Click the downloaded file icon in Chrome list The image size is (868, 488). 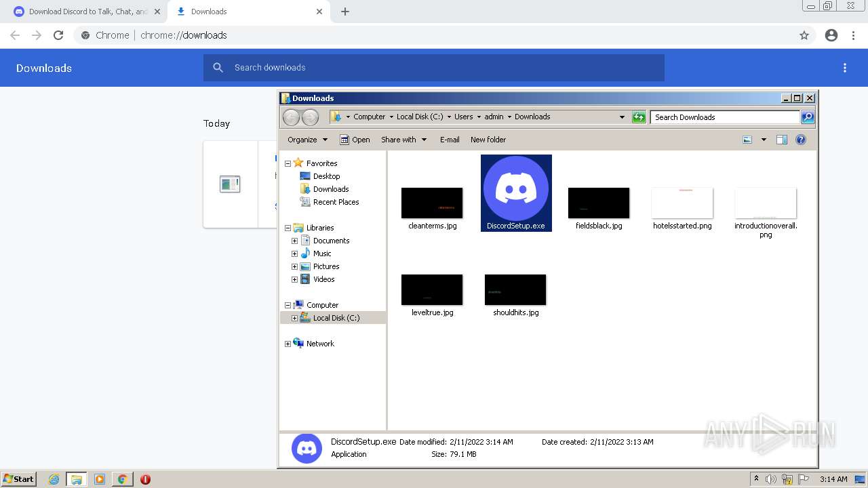tap(230, 184)
